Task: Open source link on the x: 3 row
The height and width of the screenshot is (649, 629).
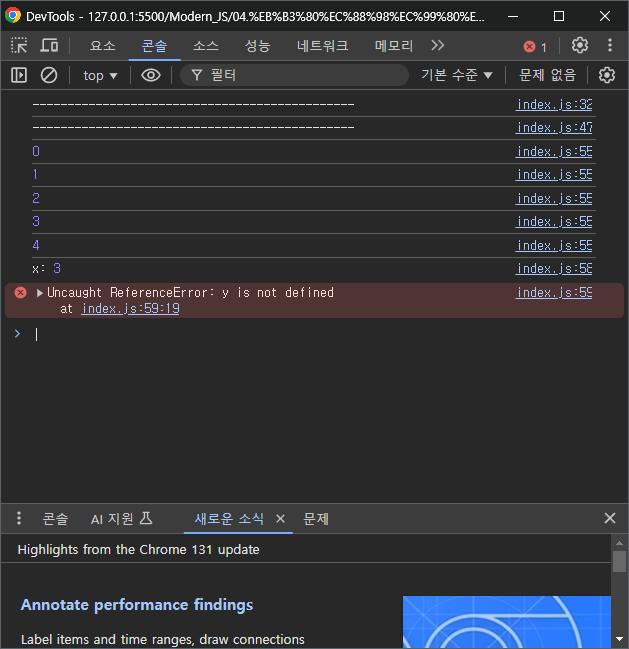Action: point(554,269)
